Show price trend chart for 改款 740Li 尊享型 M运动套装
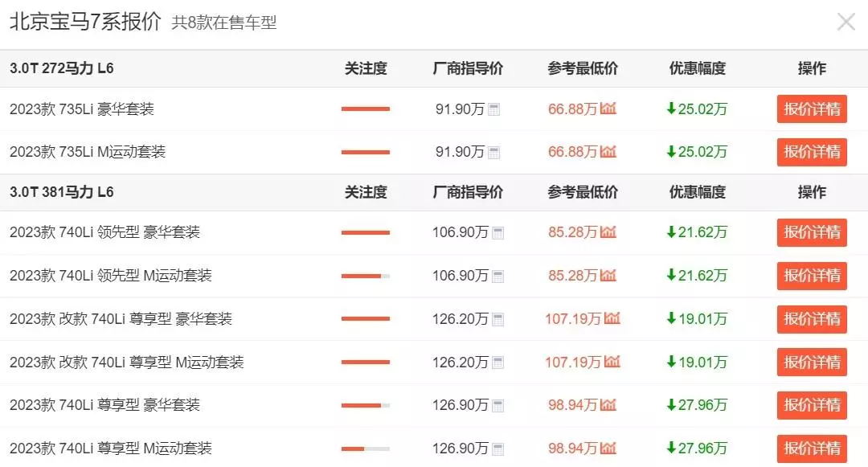The height and width of the screenshot is (467, 868). [x=612, y=362]
